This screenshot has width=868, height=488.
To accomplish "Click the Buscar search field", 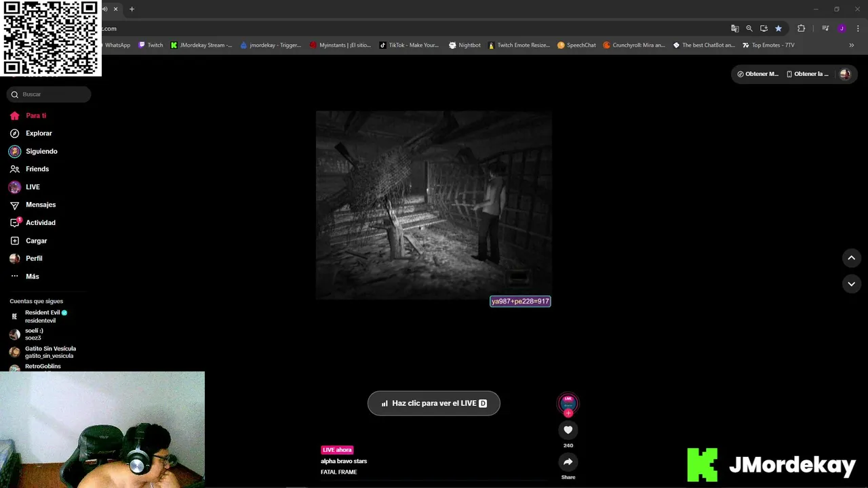I will tap(50, 94).
